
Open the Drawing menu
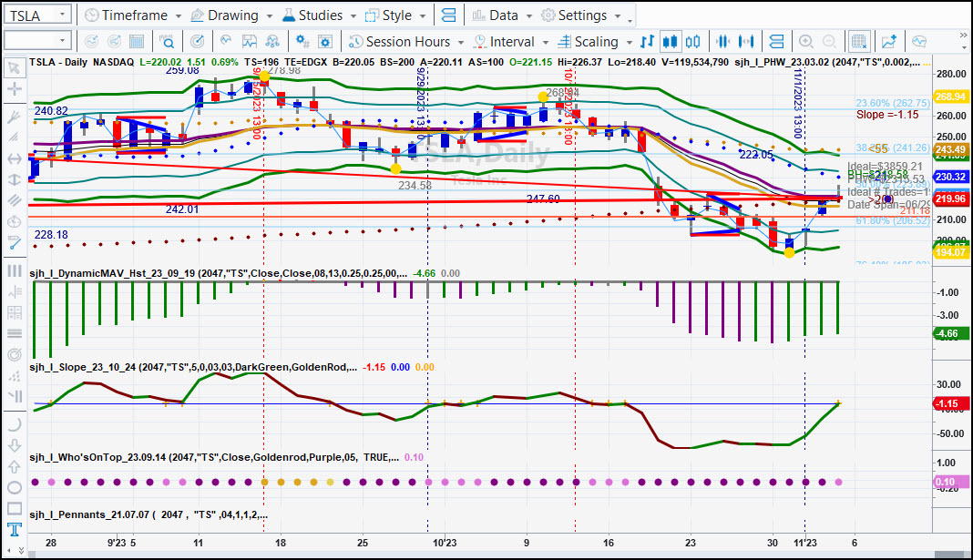click(x=225, y=15)
